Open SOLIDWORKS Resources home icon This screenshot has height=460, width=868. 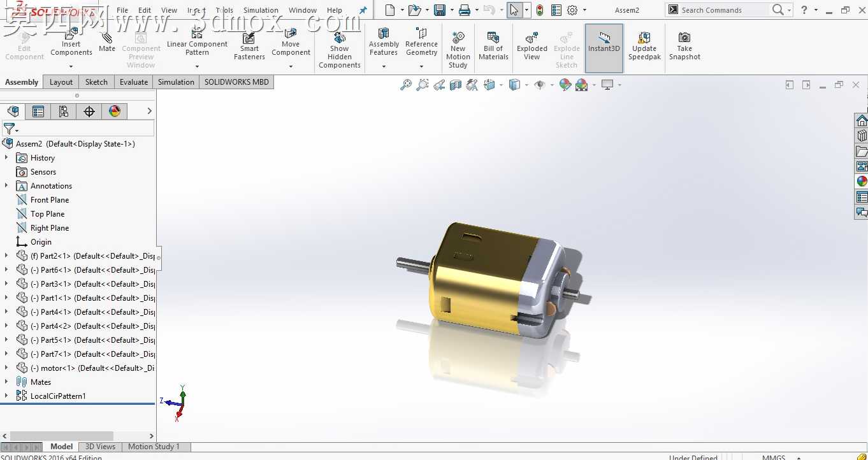tap(862, 120)
